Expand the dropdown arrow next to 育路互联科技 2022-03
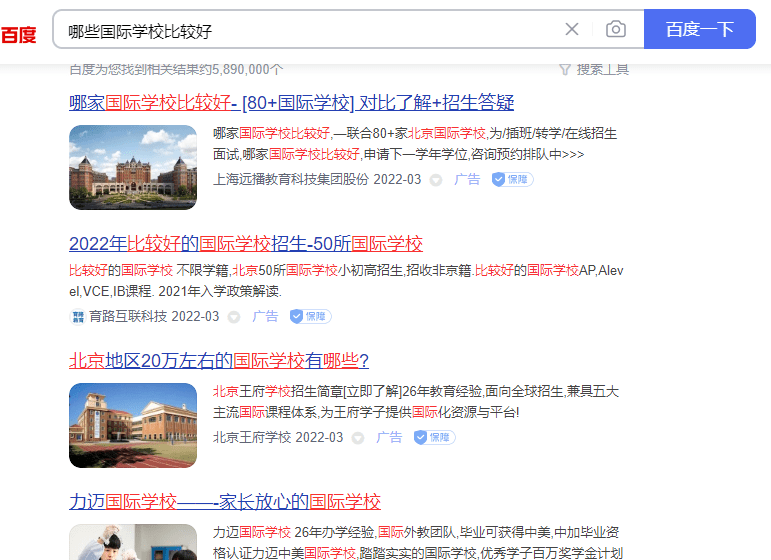This screenshot has height=560, width=771. pyautogui.click(x=234, y=317)
